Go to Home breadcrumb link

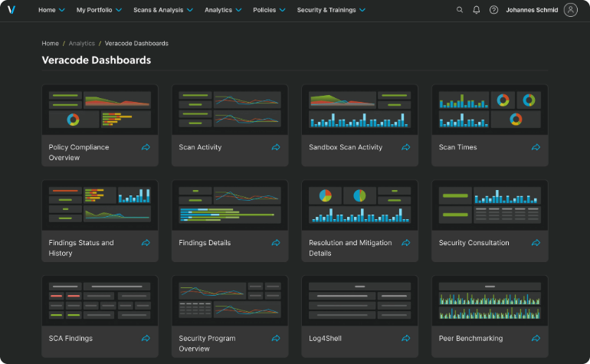[50, 44]
